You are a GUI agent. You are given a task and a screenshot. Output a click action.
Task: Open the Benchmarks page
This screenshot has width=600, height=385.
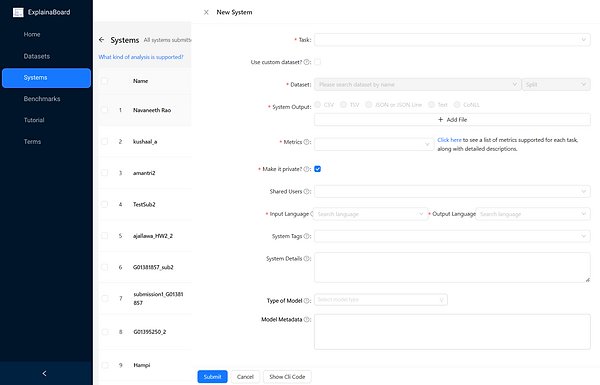pyautogui.click(x=46, y=99)
